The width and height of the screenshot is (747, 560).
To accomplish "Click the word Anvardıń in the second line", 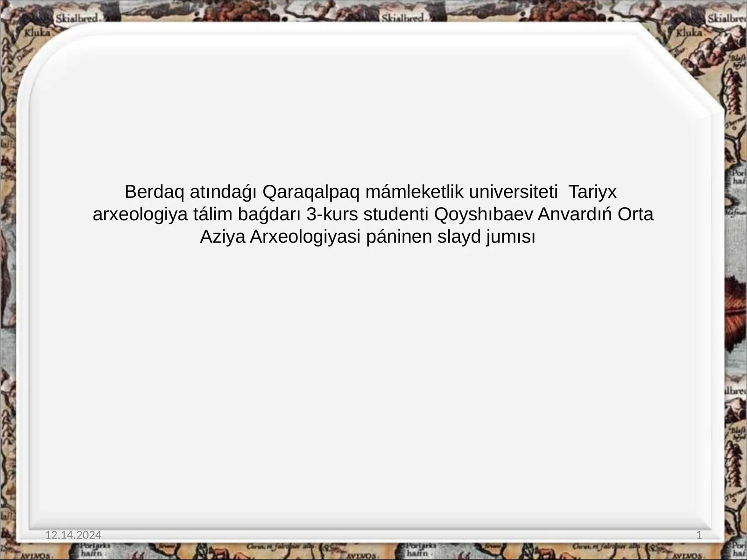I will click(576, 215).
